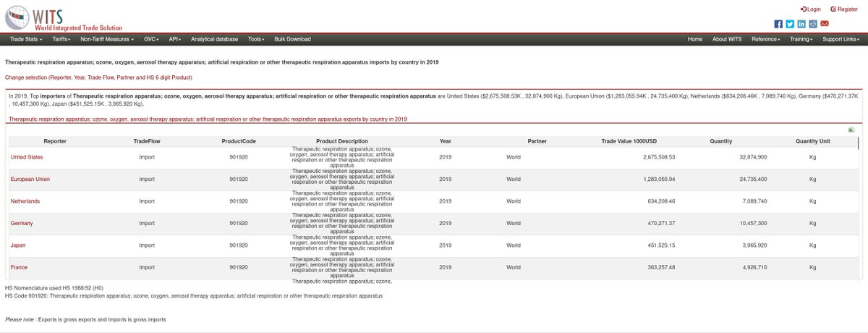Expand the Training menu
The height and width of the screenshot is (333, 868).
pyautogui.click(x=801, y=39)
